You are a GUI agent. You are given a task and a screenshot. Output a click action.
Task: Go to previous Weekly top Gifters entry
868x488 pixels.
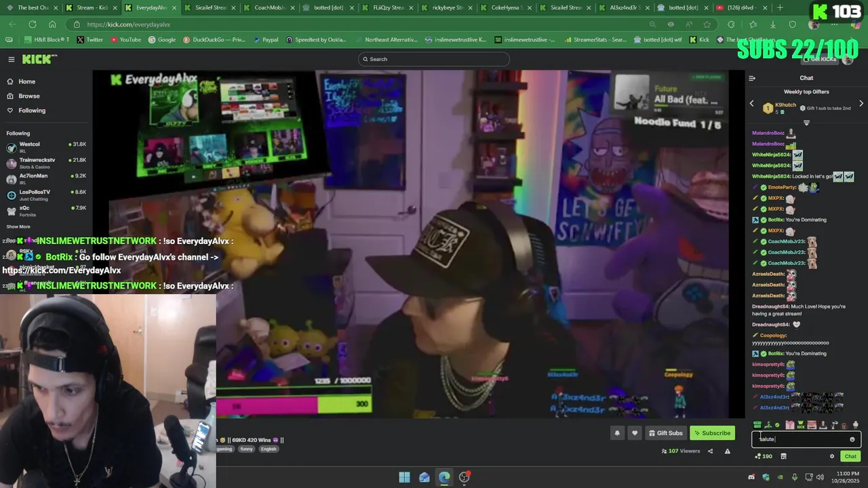[x=751, y=104]
